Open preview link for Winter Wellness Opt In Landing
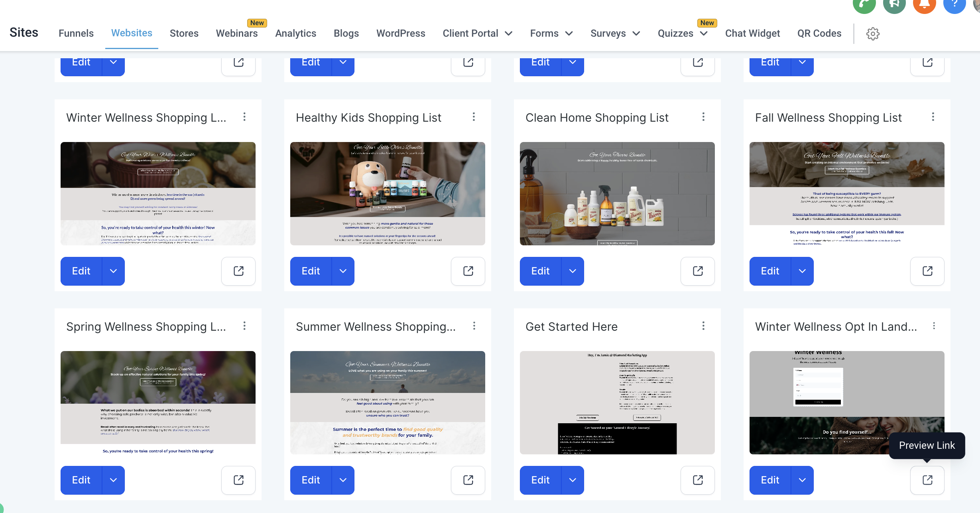 point(927,480)
